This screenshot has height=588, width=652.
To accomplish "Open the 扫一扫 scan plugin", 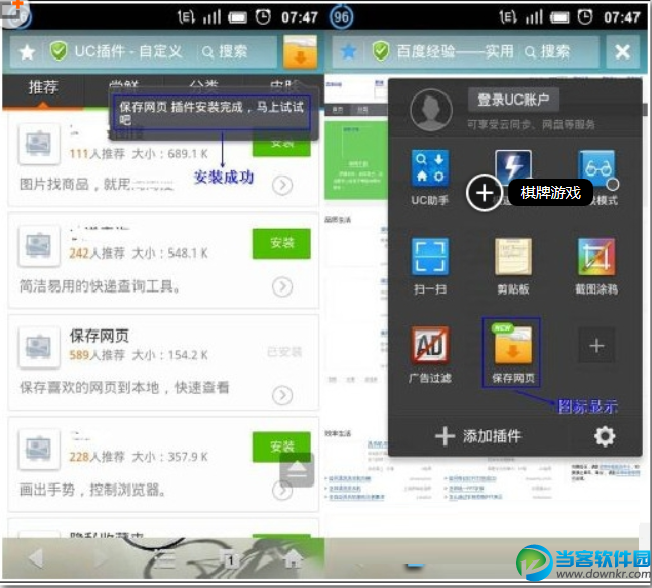I will 430,256.
